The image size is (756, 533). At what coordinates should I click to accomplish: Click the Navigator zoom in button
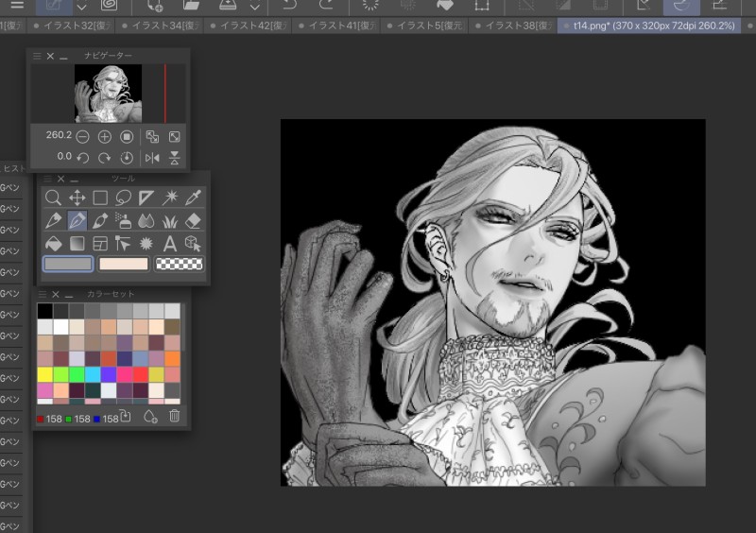(x=105, y=136)
